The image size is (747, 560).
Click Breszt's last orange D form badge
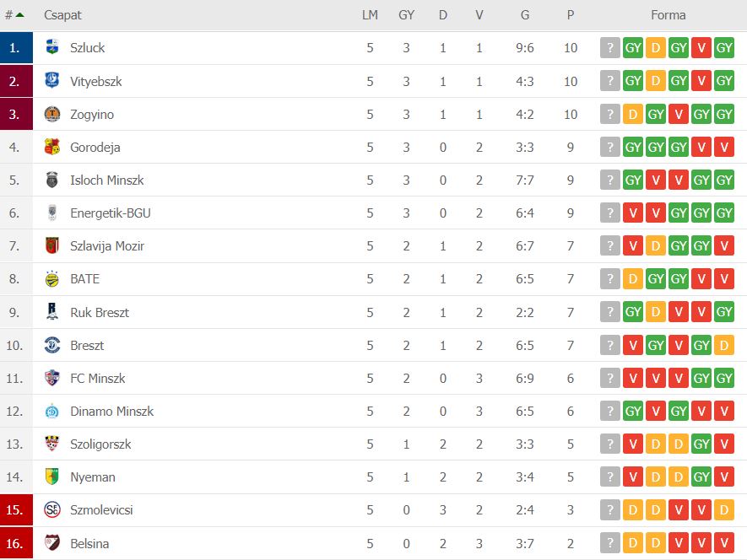click(x=724, y=345)
